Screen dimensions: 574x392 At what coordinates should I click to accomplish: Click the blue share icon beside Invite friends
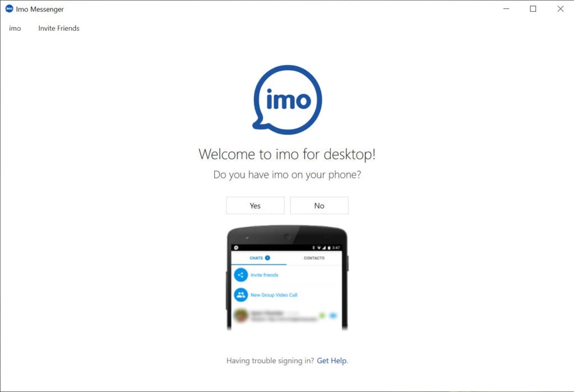(241, 275)
